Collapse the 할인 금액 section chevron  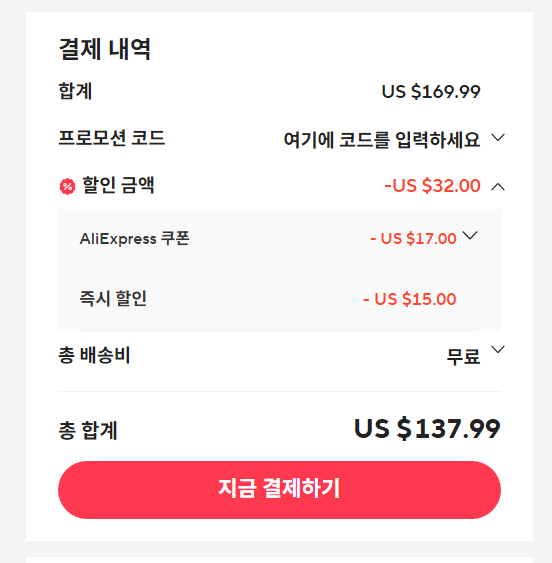point(498,186)
